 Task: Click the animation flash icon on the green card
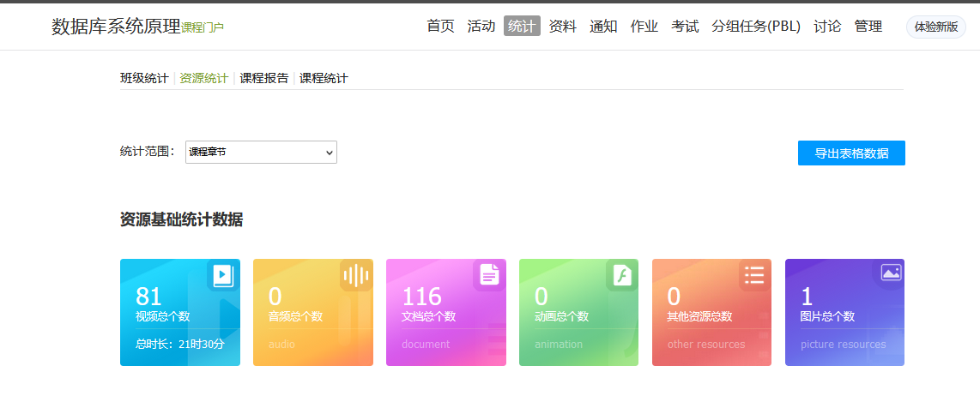(622, 275)
